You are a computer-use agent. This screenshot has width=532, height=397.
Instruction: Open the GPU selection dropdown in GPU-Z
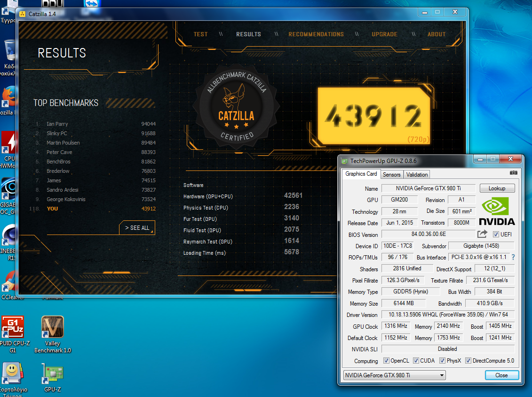[395, 375]
